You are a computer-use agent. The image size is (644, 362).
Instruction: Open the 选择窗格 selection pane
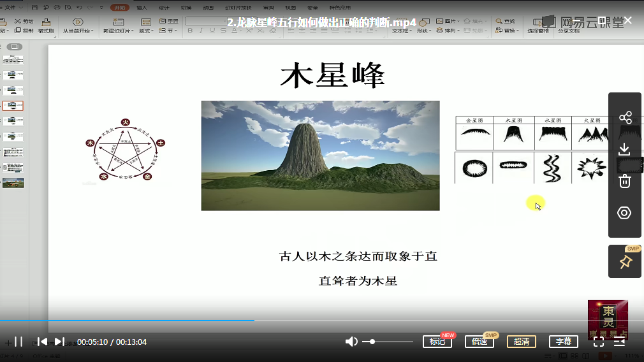click(538, 26)
